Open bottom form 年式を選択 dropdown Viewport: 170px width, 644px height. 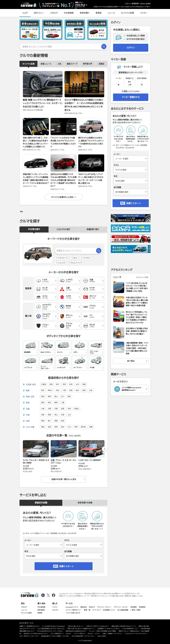click(x=43, y=556)
